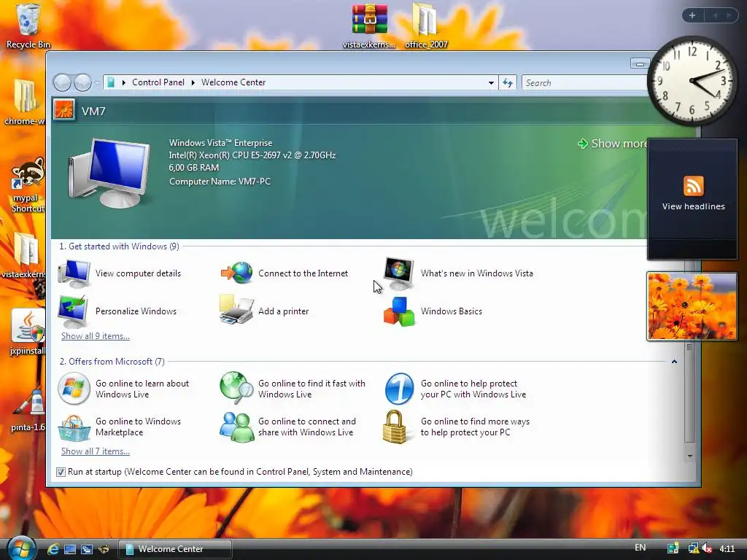Click the scroll down arrow in Welcome Center

coord(690,456)
